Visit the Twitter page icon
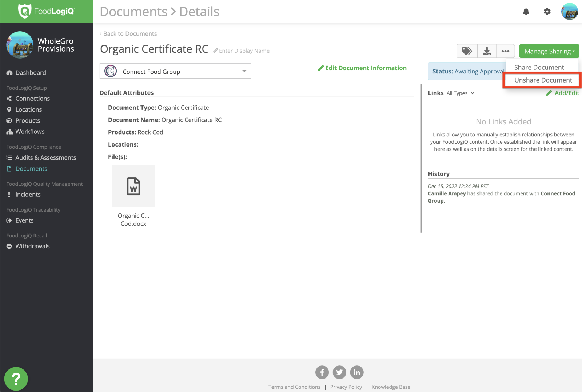Viewport: 582px width, 392px height. click(339, 372)
